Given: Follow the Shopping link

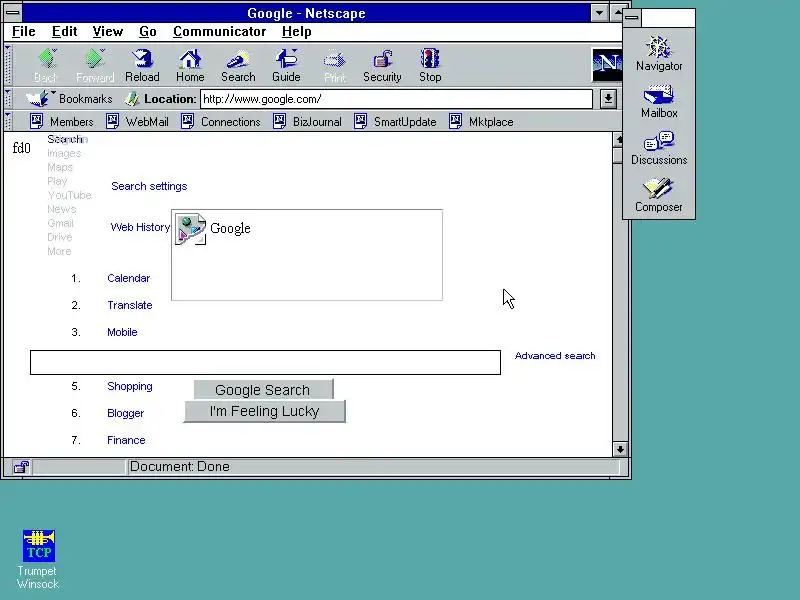Looking at the screenshot, I should pyautogui.click(x=130, y=386).
